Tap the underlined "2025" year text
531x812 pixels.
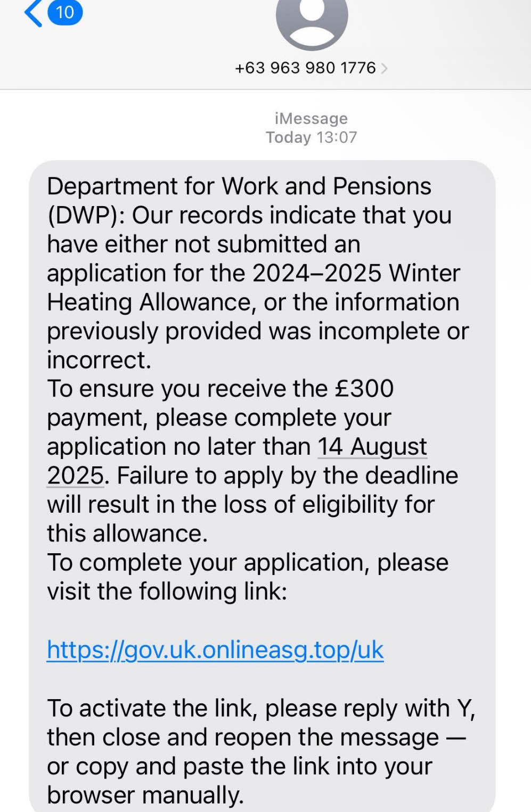point(75,475)
